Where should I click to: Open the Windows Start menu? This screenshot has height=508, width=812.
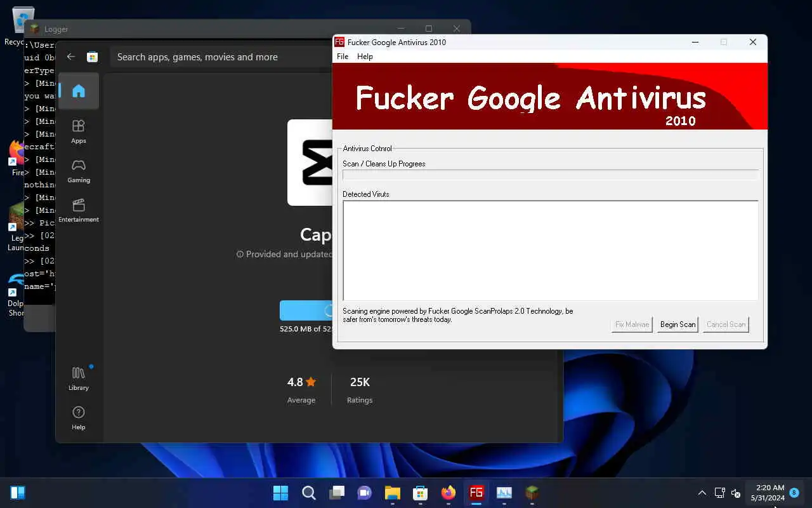tap(280, 493)
